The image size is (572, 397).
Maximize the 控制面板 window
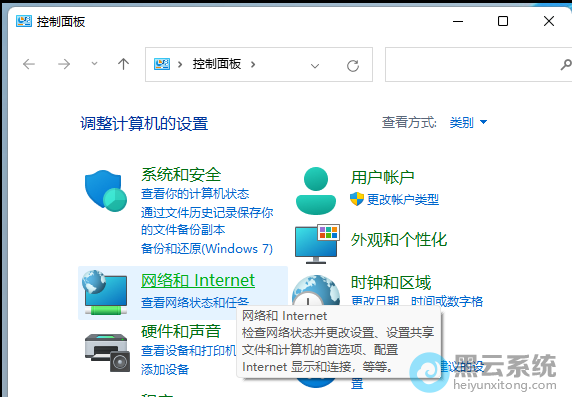point(503,21)
